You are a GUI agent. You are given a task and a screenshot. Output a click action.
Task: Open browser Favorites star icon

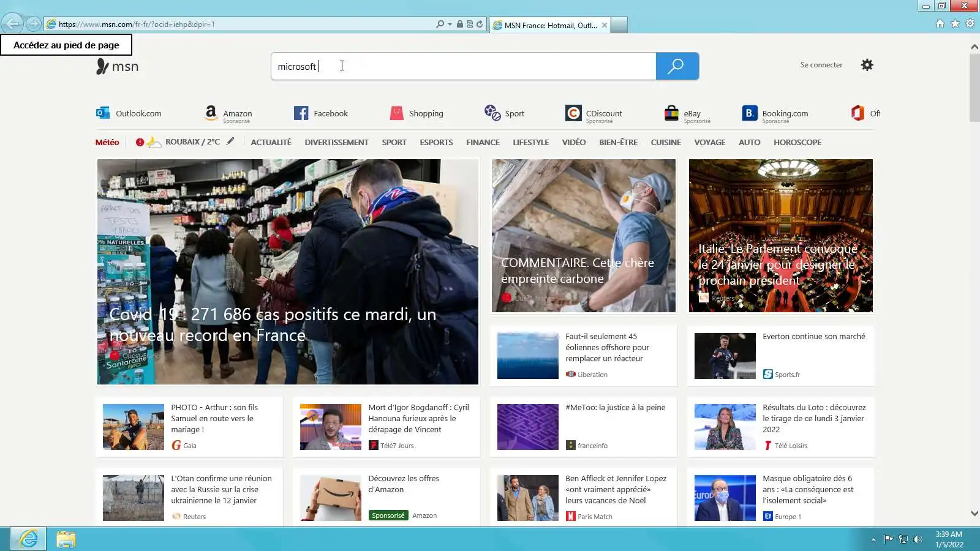click(x=955, y=24)
